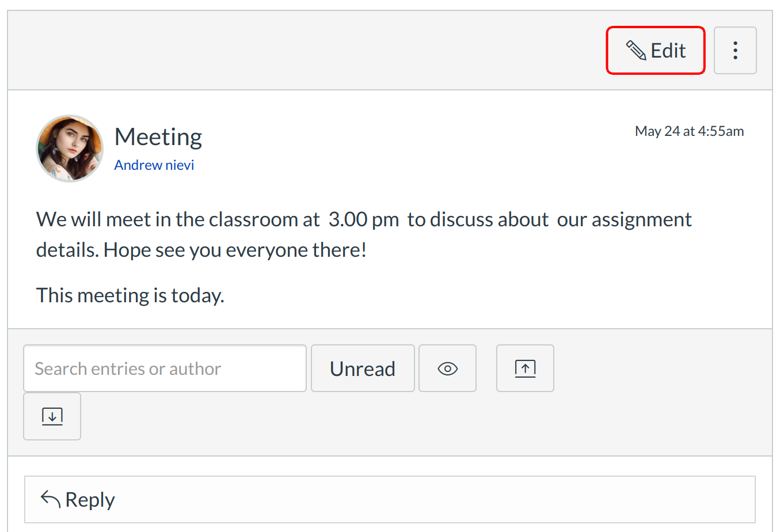Click the word "classroom" in the message
Screen dimensions: 784x532
[x=253, y=219]
